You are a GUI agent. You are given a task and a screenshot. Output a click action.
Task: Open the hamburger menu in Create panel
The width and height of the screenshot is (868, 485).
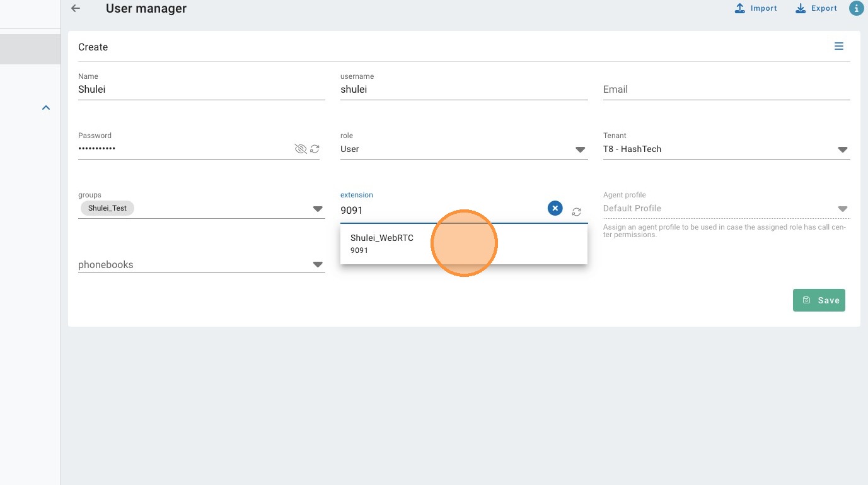pyautogui.click(x=839, y=46)
